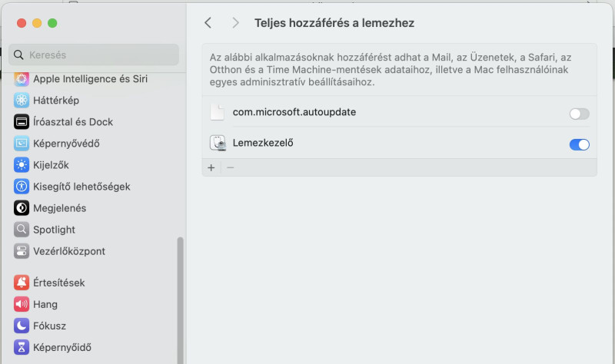Click the Képernyőidő hourglass icon
The width and height of the screenshot is (615, 364).
point(22,347)
